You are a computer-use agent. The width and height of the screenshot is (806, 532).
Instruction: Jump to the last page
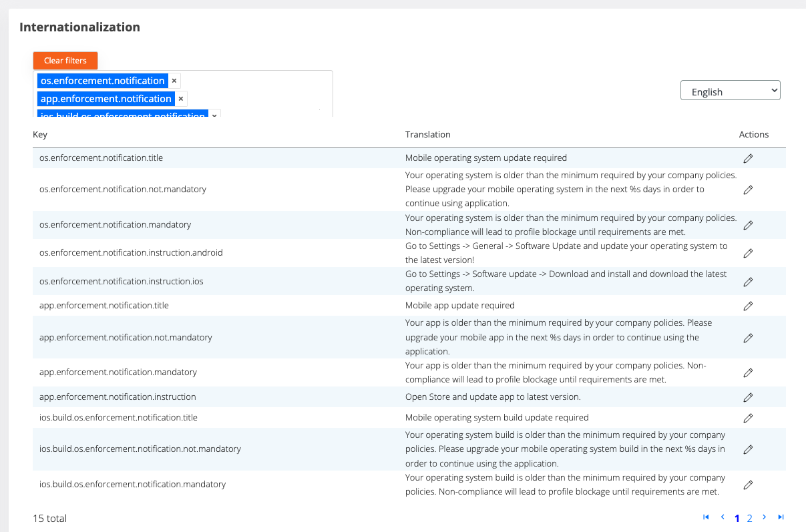point(781,517)
